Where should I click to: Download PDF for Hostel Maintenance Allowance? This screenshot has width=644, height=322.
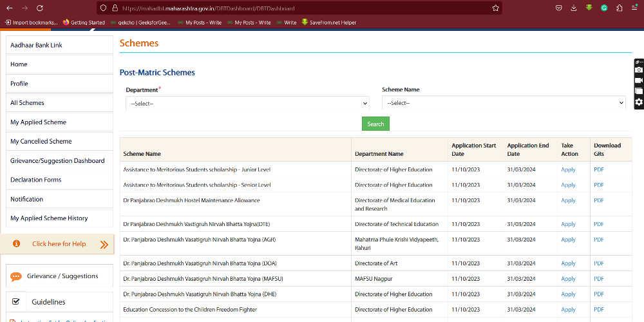point(599,200)
